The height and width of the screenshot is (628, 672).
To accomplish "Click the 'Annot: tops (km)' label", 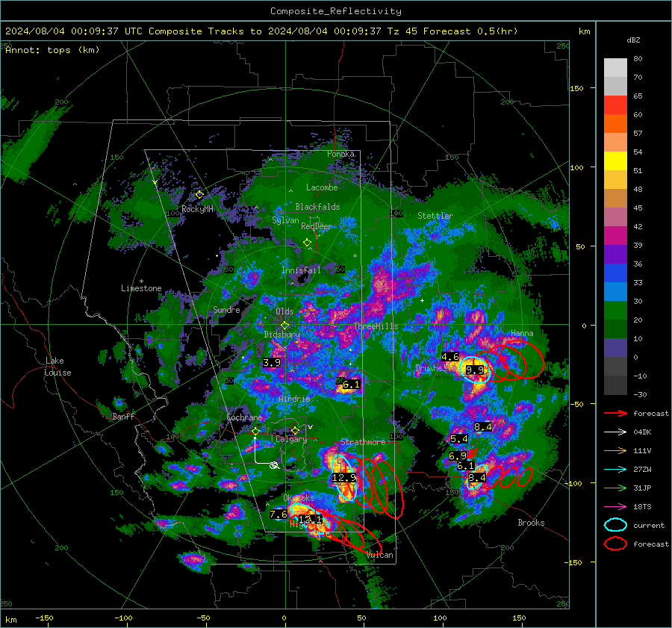I will [x=52, y=50].
